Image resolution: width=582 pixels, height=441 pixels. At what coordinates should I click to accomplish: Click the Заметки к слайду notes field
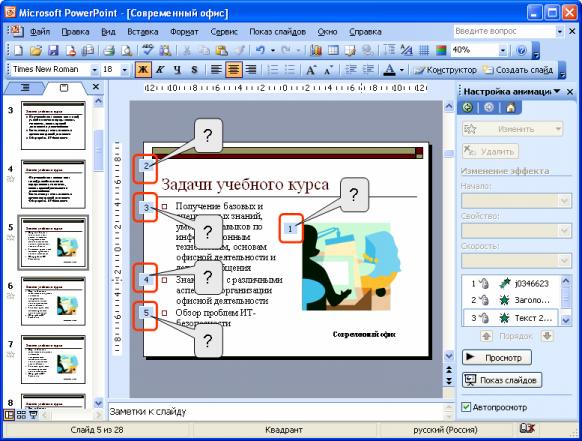coord(275,411)
